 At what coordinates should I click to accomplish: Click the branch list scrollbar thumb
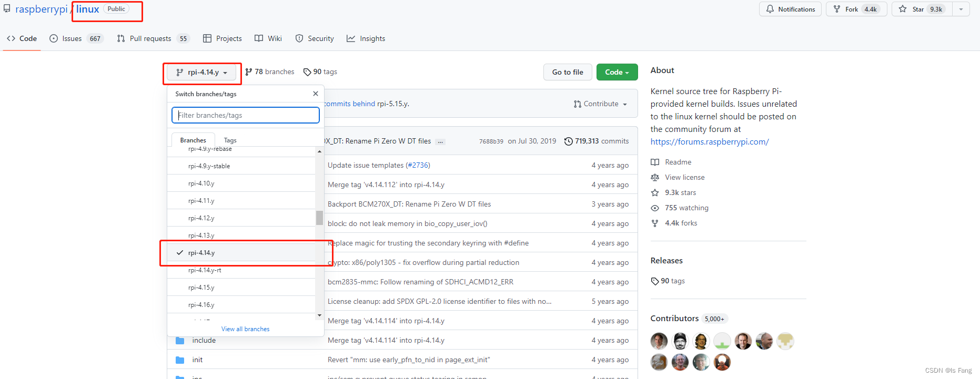[x=319, y=218]
